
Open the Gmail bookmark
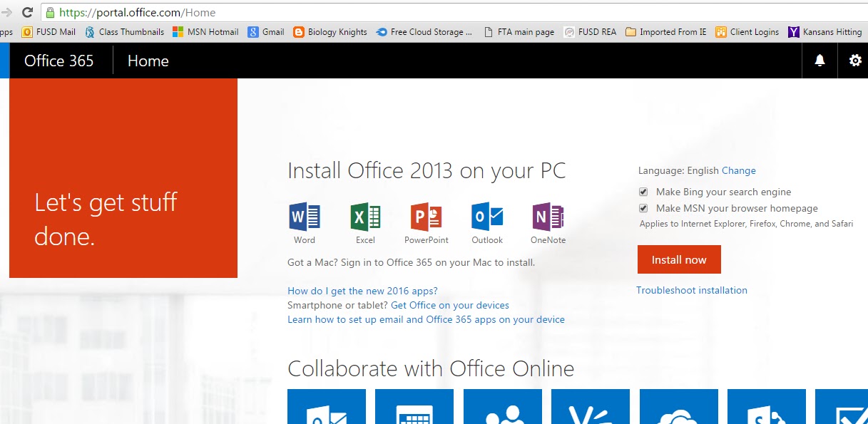265,31
